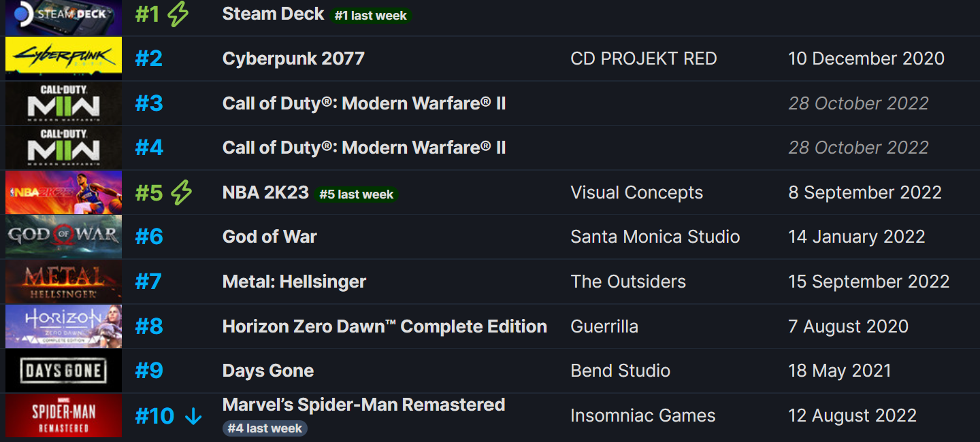Click the Days Gone logo thumbnail

(x=63, y=371)
